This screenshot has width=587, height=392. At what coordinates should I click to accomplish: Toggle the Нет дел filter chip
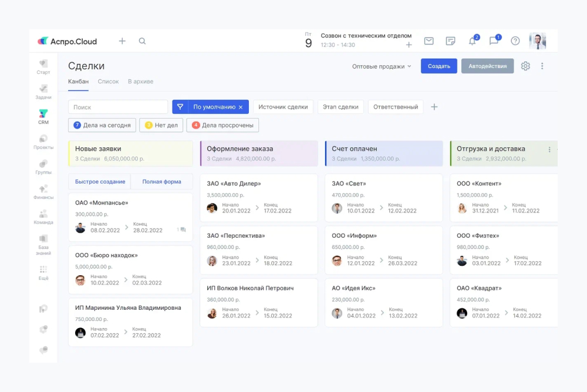(x=161, y=125)
